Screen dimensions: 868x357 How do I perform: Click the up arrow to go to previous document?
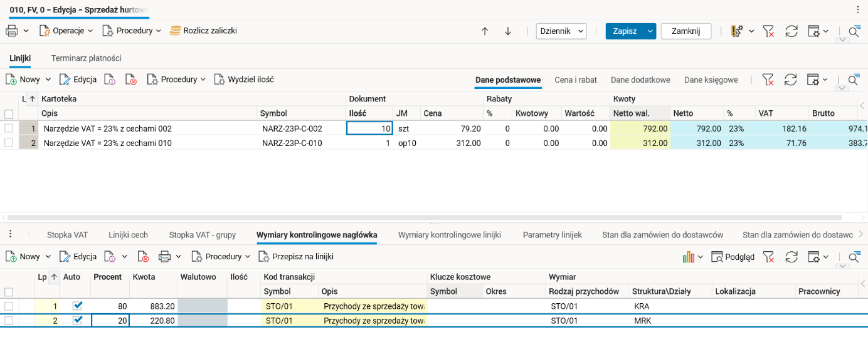point(485,31)
